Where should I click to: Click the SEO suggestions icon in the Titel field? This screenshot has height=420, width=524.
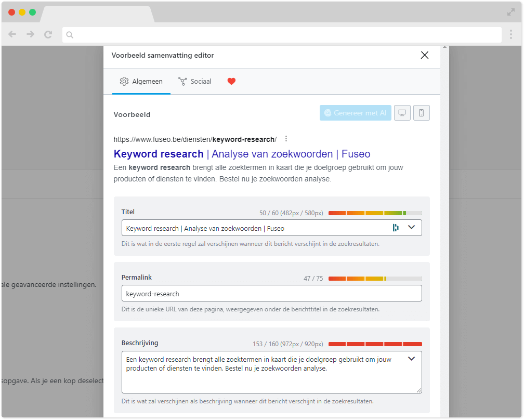(396, 228)
